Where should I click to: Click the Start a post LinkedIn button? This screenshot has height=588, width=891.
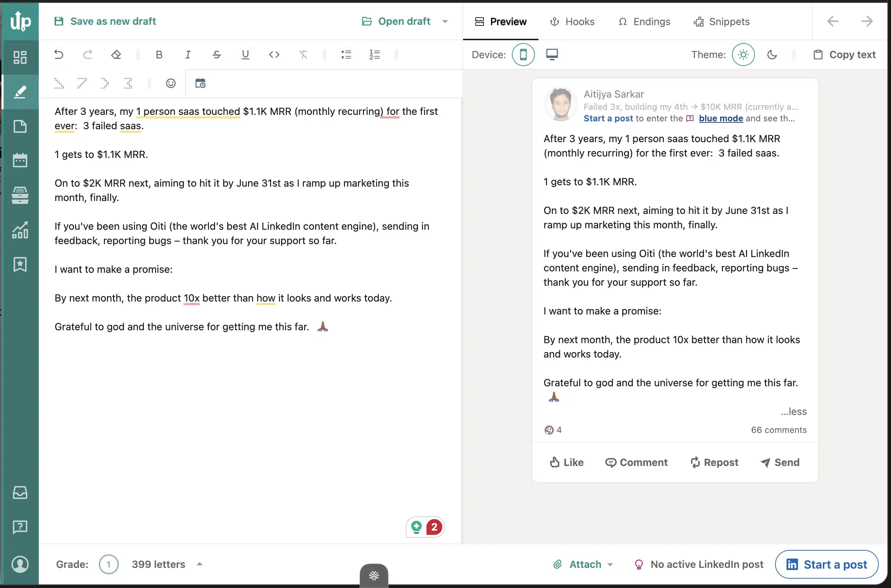pyautogui.click(x=826, y=564)
